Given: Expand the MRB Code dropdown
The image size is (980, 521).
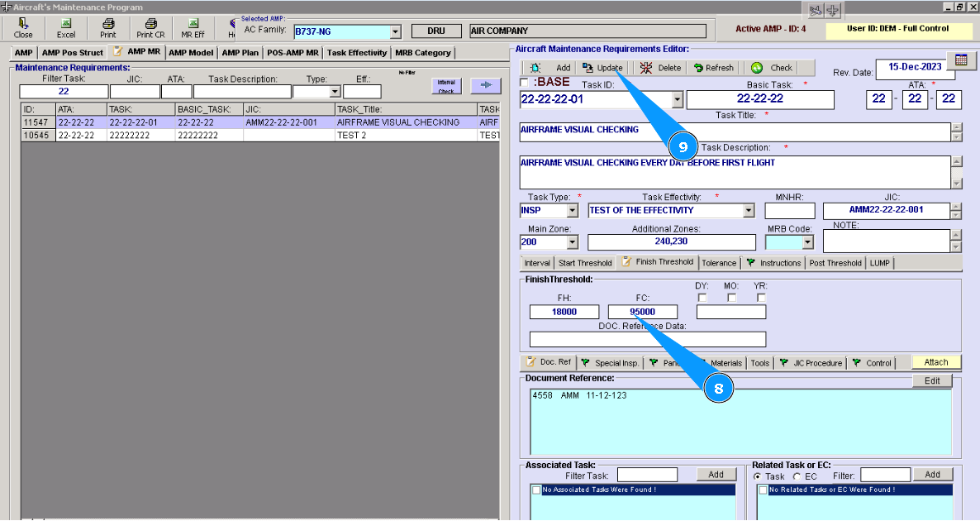Looking at the screenshot, I should tap(808, 242).
